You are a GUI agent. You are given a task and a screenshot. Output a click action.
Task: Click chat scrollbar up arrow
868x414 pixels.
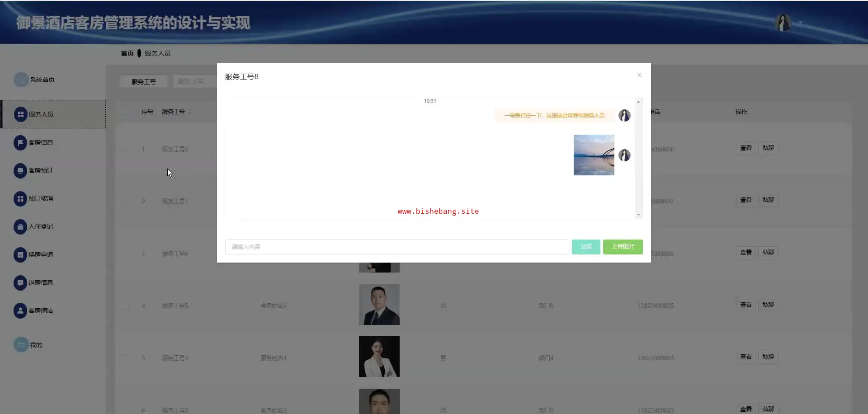point(638,102)
